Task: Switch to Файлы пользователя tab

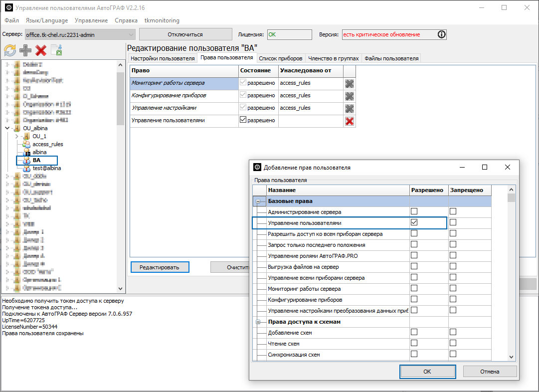Action: pyautogui.click(x=391, y=58)
